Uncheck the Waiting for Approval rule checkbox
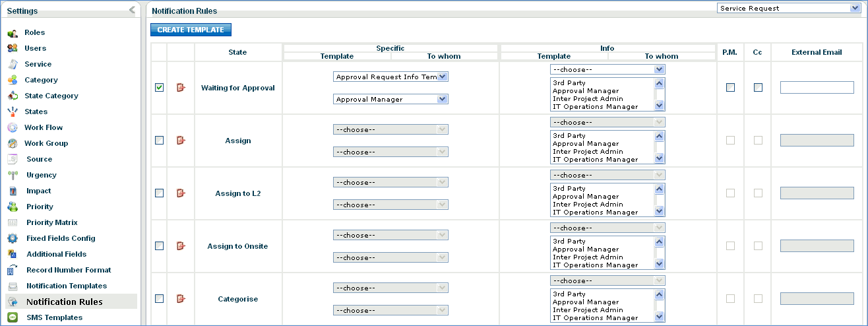The height and width of the screenshot is (326, 868). tap(159, 88)
